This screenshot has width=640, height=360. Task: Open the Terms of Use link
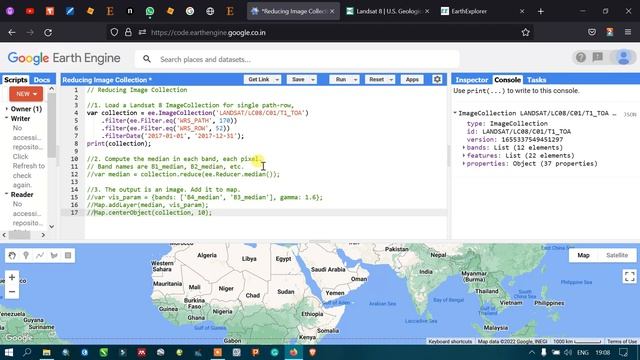622,341
